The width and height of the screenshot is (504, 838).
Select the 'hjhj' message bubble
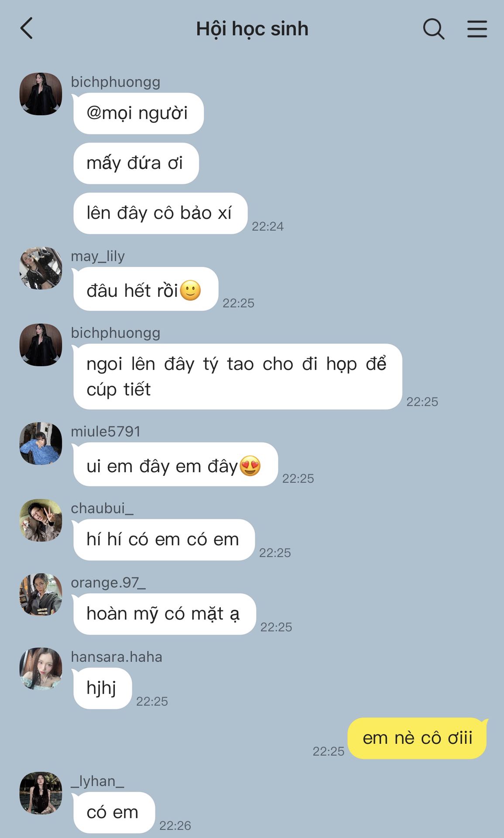pos(102,688)
